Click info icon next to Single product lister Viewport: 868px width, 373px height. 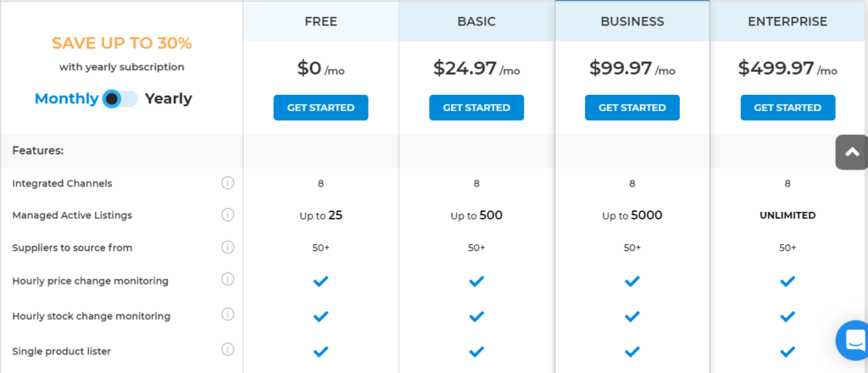tap(227, 350)
